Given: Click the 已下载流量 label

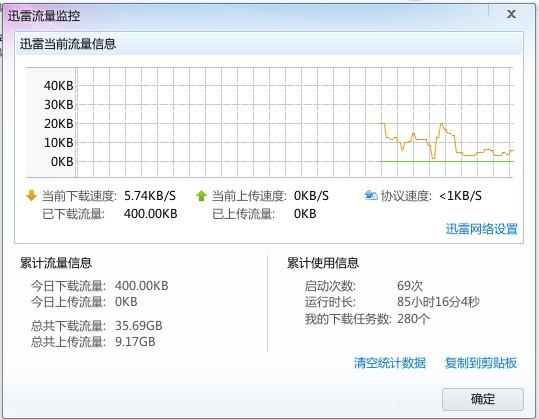Looking at the screenshot, I should point(73,214).
